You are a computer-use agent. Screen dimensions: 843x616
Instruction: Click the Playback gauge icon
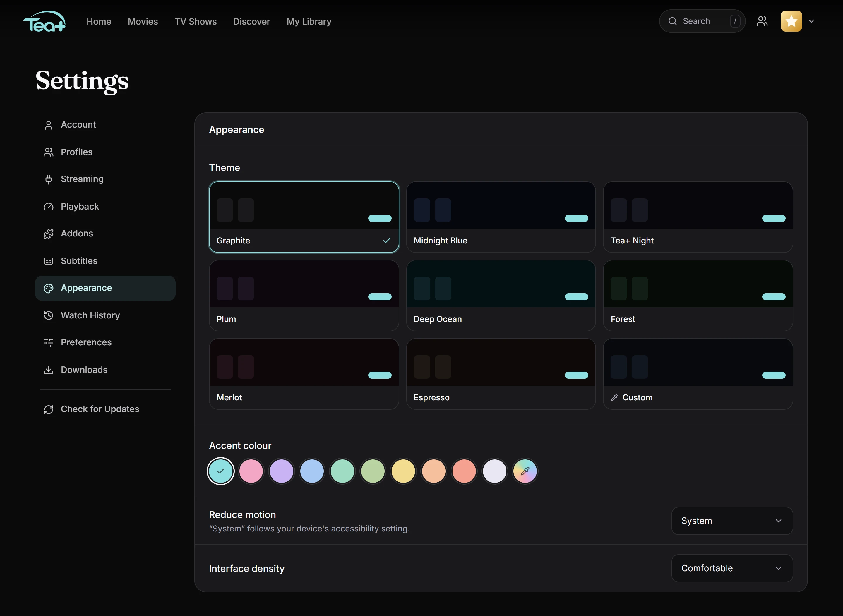49,207
